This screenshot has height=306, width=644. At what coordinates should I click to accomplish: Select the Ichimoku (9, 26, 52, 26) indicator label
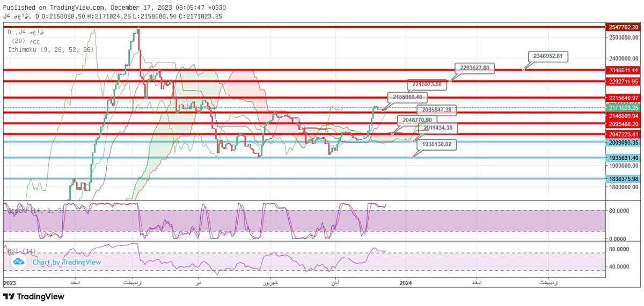[50, 49]
